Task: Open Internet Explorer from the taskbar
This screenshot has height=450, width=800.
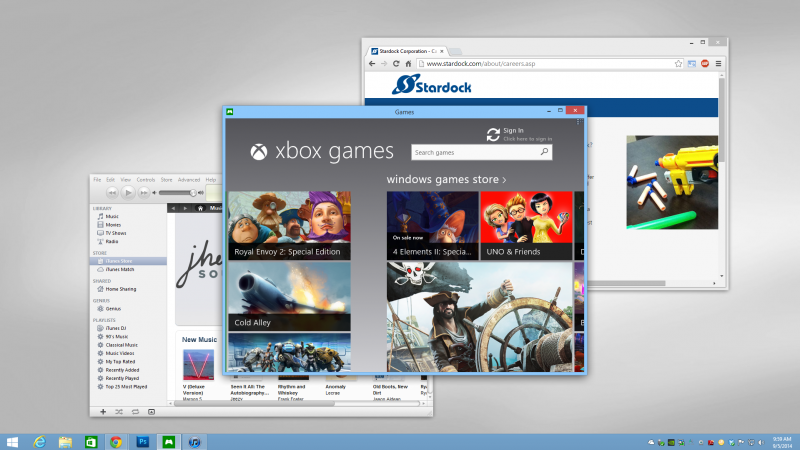Action: click(x=39, y=442)
